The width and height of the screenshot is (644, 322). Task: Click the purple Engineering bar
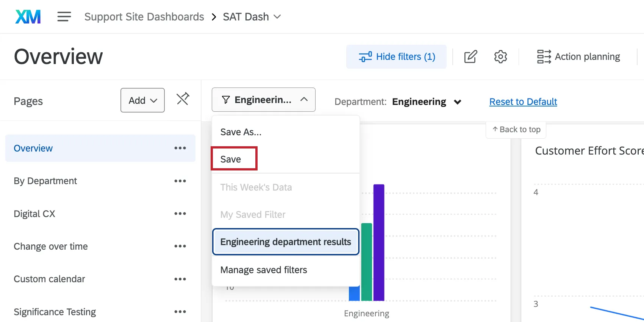coord(378,242)
